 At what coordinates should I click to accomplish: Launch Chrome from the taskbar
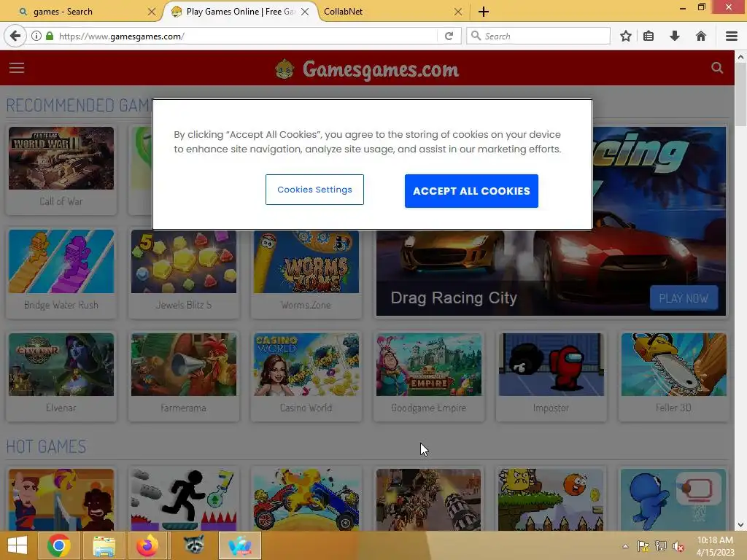pyautogui.click(x=59, y=545)
